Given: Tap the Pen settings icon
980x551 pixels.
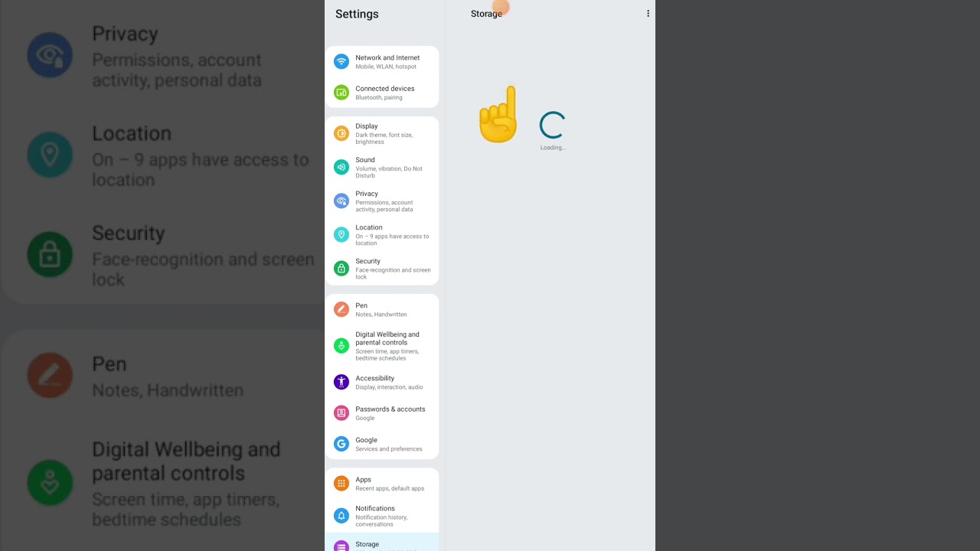Looking at the screenshot, I should coord(341,309).
